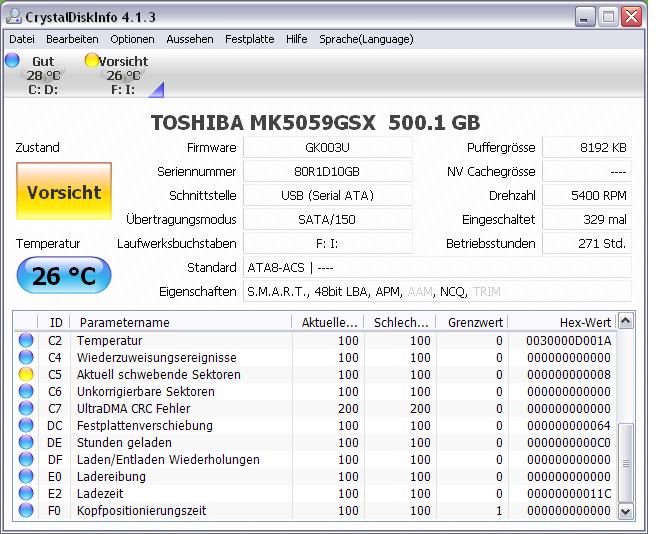Click blue status orb for F0 Kopfpositionierungszeit
670x534 pixels.
[26, 510]
